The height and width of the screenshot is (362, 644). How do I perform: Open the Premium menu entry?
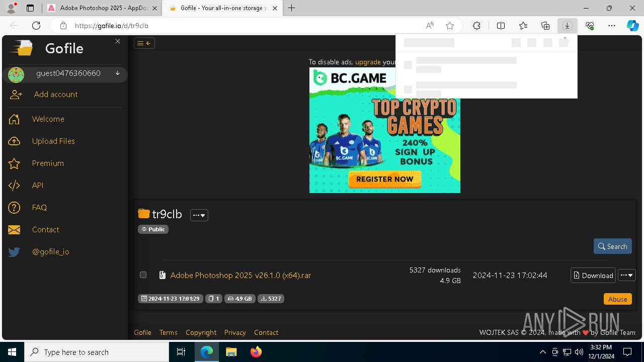(48, 163)
